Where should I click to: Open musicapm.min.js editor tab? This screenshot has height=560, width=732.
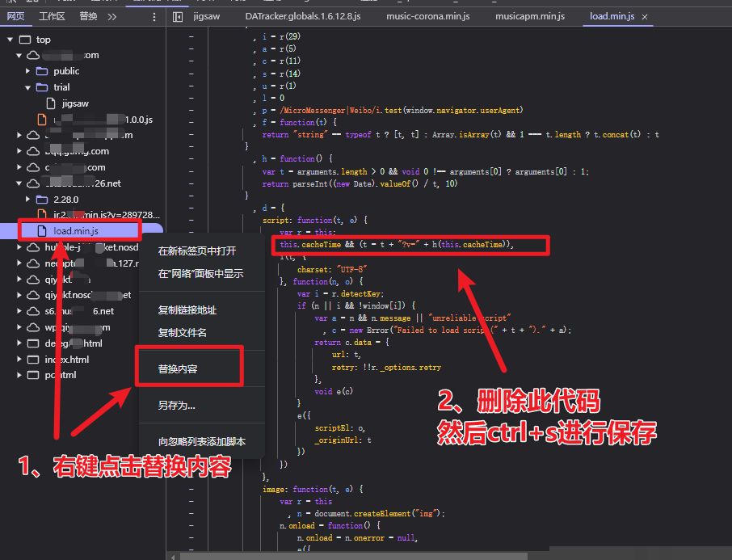530,15
